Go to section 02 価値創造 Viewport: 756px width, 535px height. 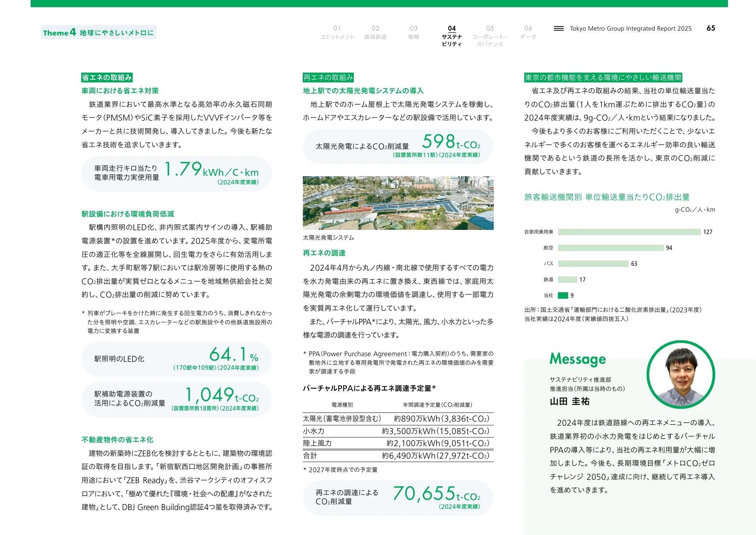[x=375, y=33]
